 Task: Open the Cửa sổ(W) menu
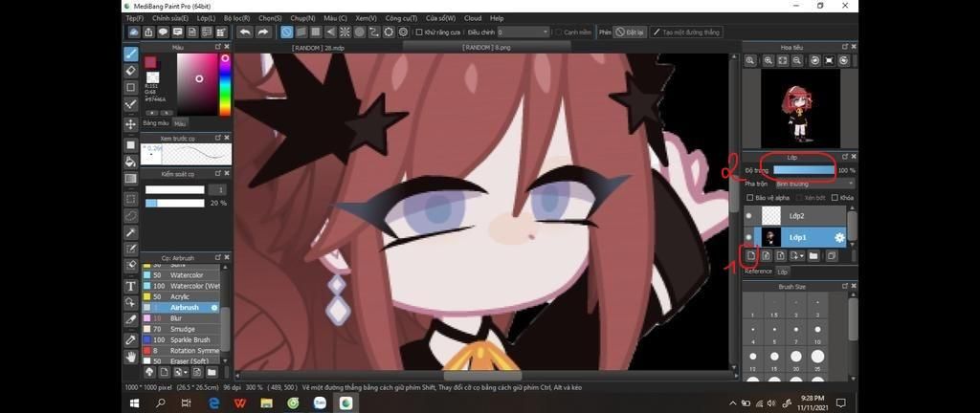coord(440,18)
